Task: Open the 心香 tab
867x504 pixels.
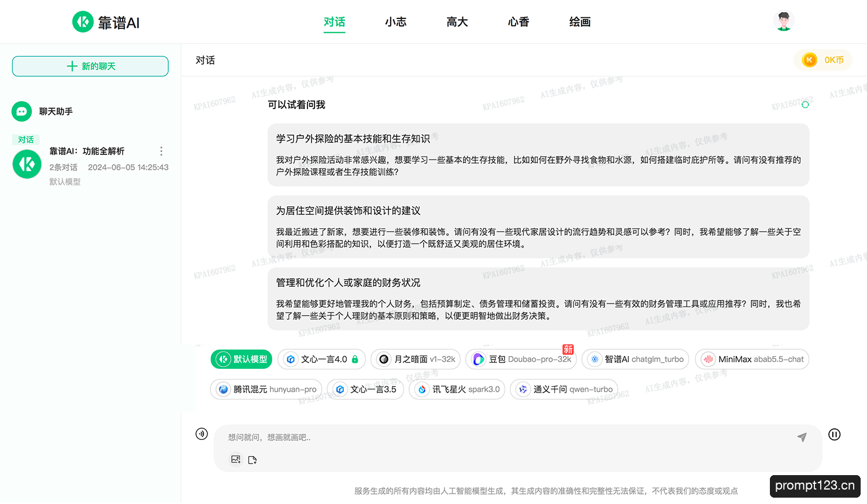Action: tap(518, 22)
